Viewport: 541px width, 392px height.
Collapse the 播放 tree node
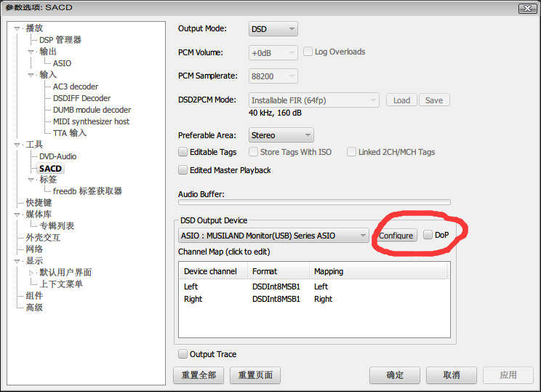[17, 28]
